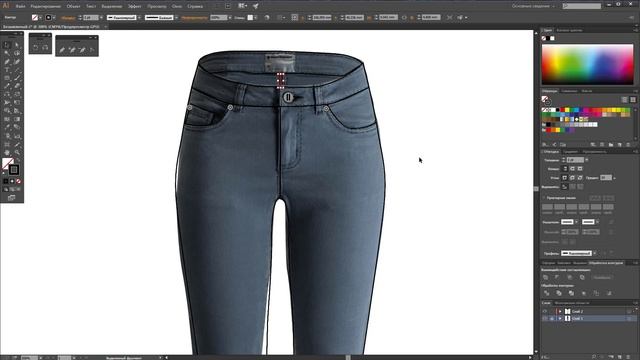Screen dimensions: 640x360
Task: Create a new layer with the Layers panel icon
Action: click(x=620, y=357)
